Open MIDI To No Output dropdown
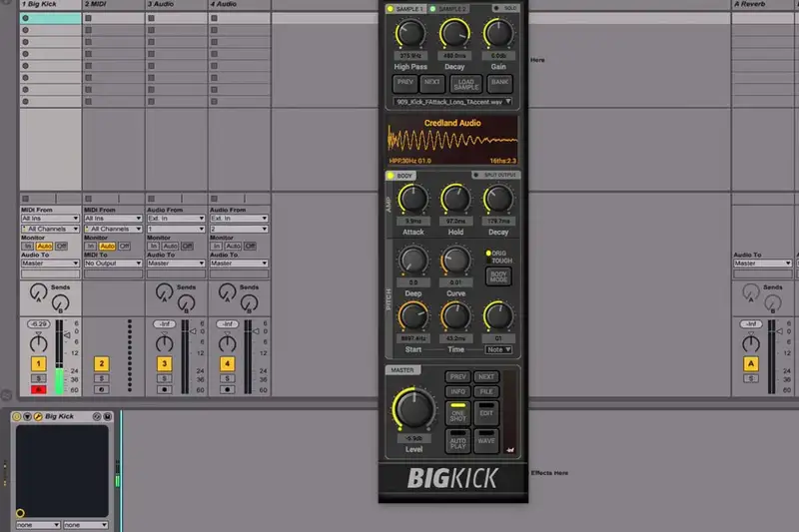Screen dimensions: 799x532 click(x=113, y=264)
